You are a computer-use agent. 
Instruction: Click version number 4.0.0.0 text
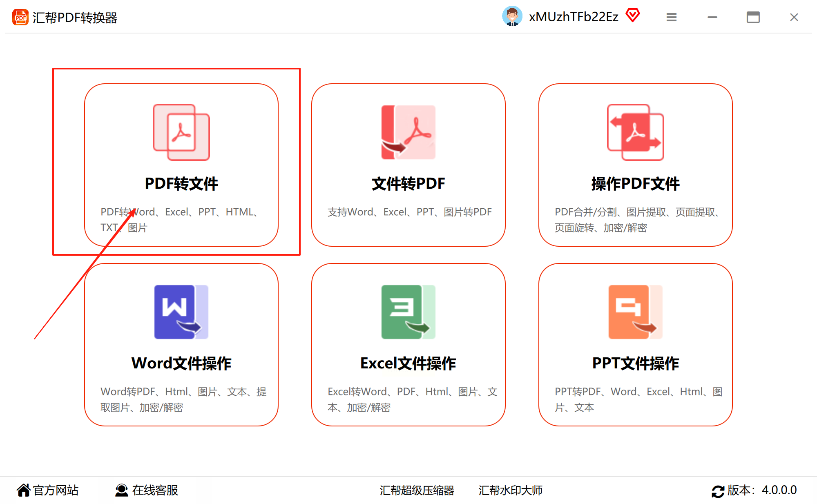click(779, 490)
